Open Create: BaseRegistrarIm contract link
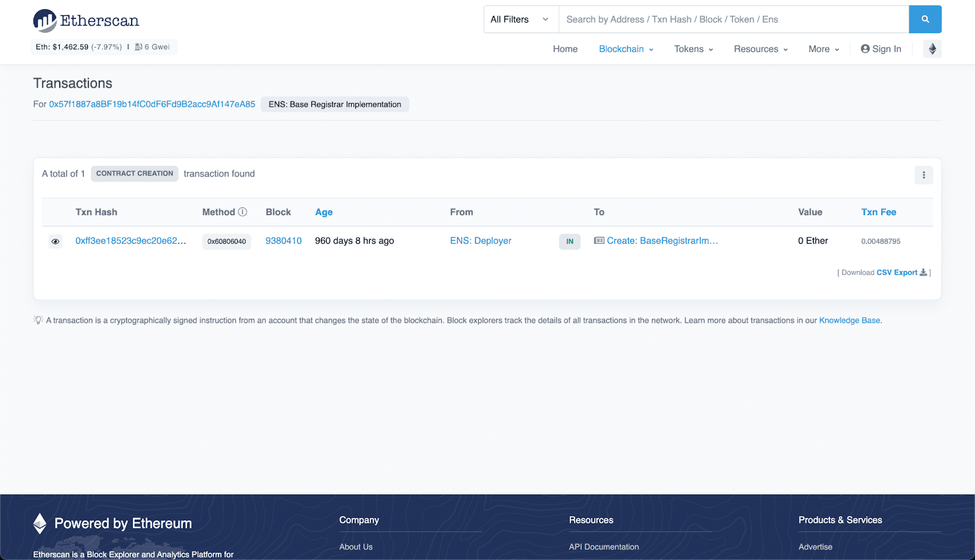The image size is (975, 560). (x=662, y=241)
